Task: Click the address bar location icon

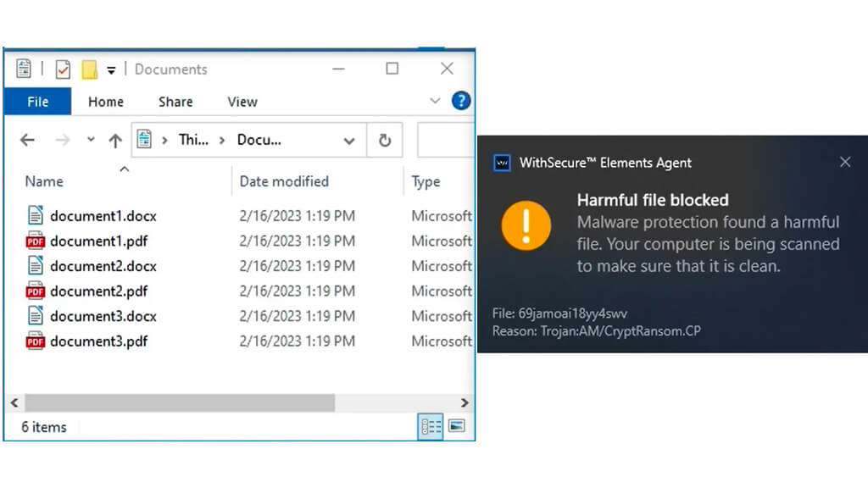Action: 144,140
